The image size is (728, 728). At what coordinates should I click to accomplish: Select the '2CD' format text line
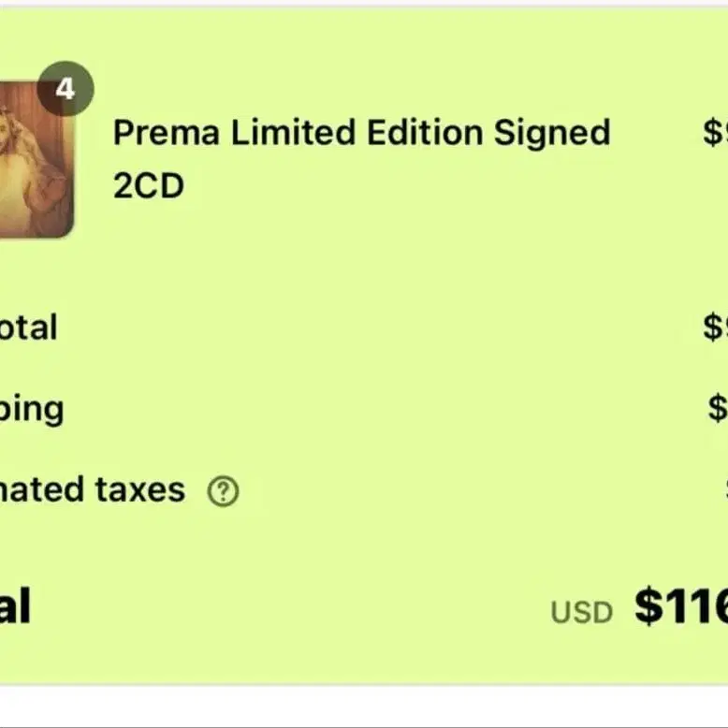148,186
